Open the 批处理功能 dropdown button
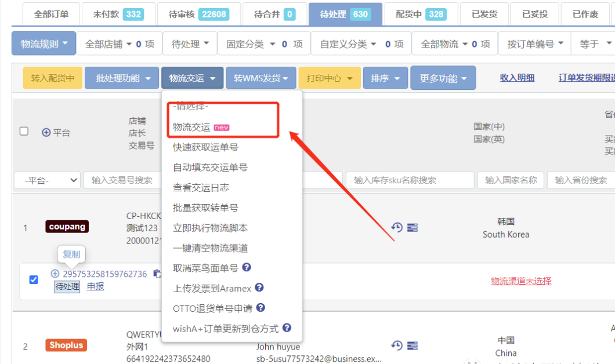615x364 pixels. [122, 78]
